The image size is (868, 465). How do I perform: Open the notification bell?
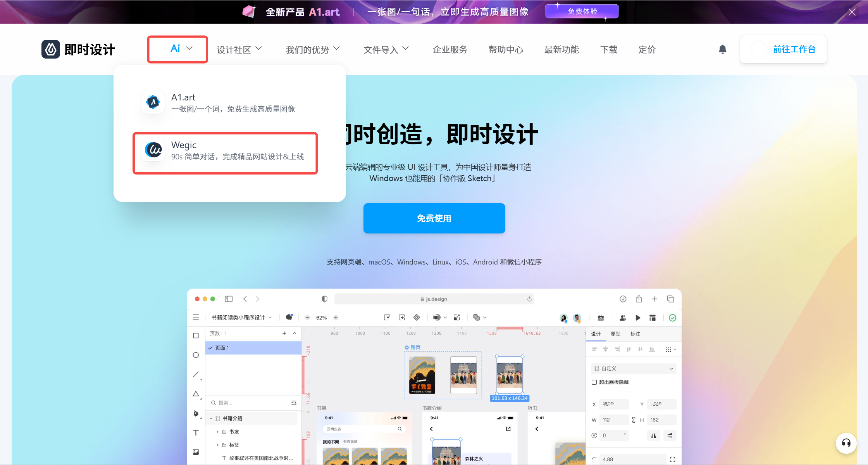coord(722,49)
